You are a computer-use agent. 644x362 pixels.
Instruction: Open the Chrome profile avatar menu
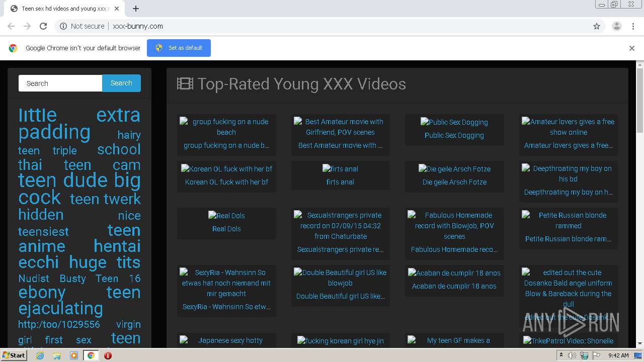tap(617, 26)
